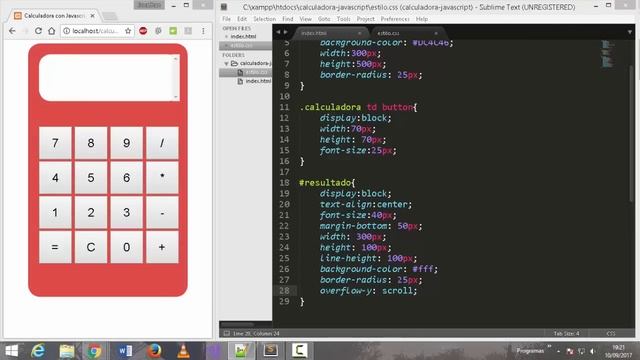Click CSS syntax selector in status bar
Image resolution: width=640 pixels, height=360 pixels.
[611, 333]
